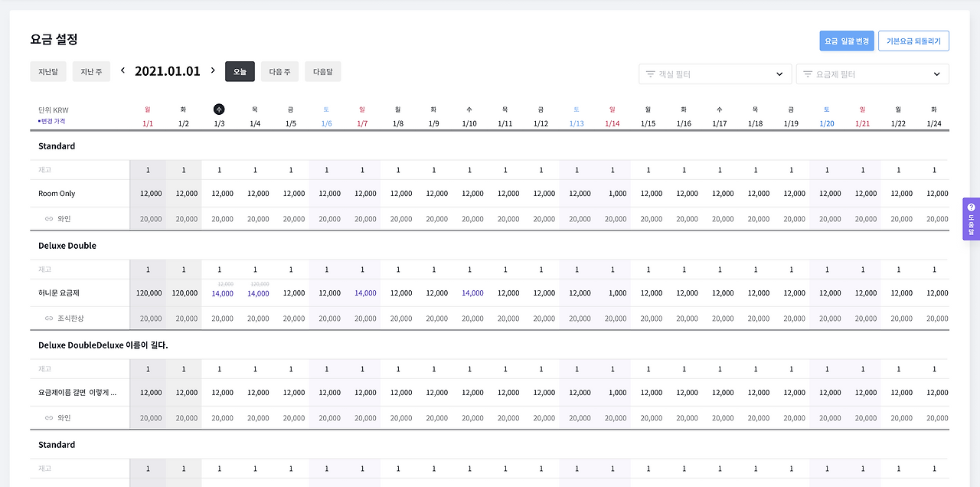Click the question mark help icon
980x487 pixels.
point(972,207)
